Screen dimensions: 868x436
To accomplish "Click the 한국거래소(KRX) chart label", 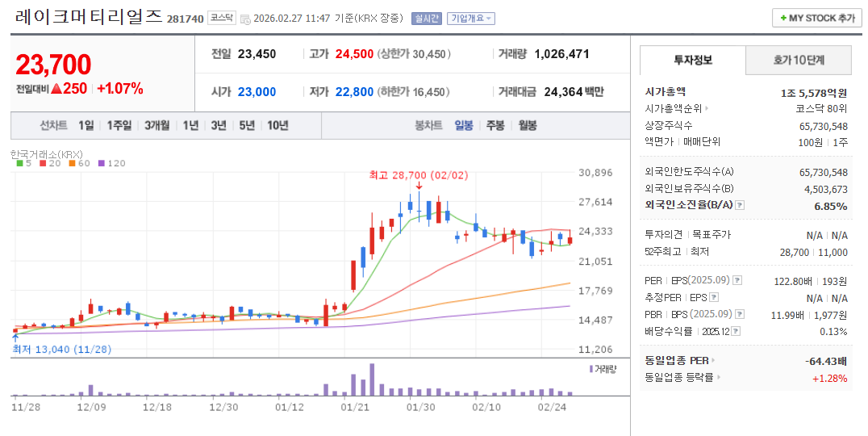I will (47, 154).
